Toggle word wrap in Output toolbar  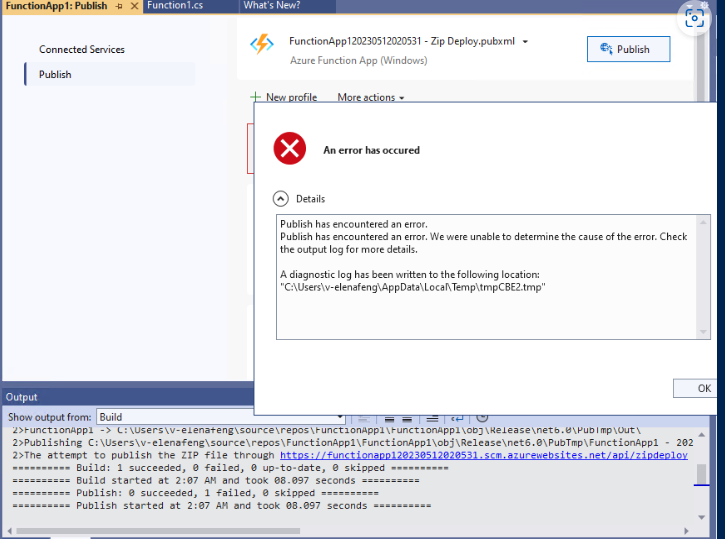(457, 418)
